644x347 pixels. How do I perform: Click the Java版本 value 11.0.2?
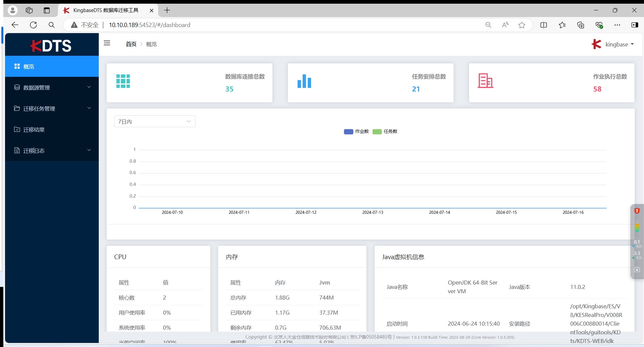[x=578, y=287]
